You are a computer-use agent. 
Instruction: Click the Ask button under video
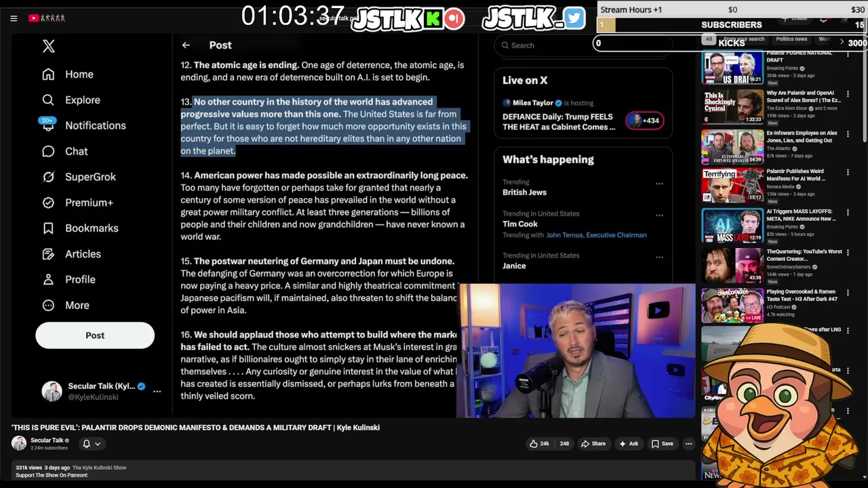pyautogui.click(x=628, y=444)
